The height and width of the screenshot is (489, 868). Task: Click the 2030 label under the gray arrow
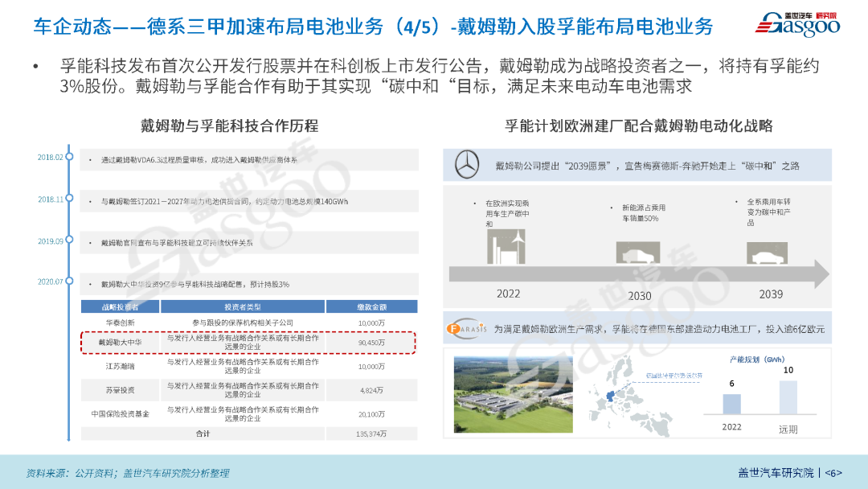[640, 296]
